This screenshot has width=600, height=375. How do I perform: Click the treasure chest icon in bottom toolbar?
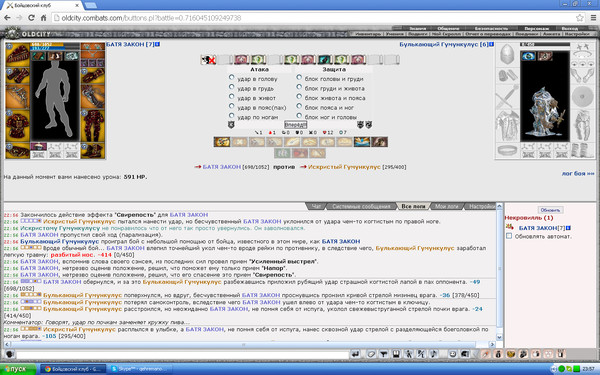pos(511,354)
